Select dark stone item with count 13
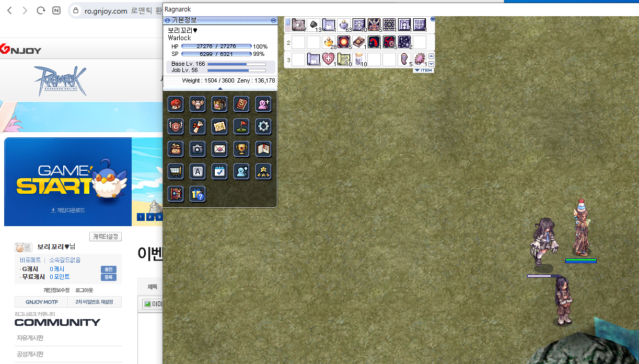 313,25
